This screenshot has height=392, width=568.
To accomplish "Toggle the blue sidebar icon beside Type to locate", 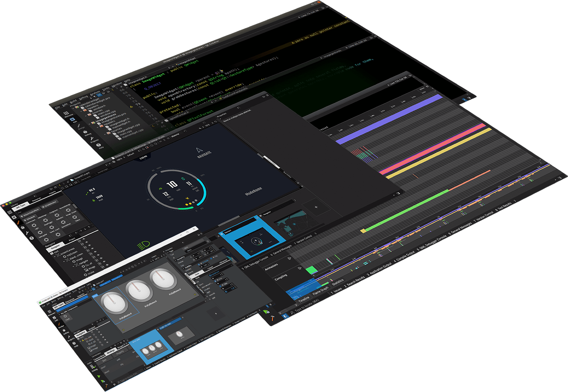I will point(285,316).
